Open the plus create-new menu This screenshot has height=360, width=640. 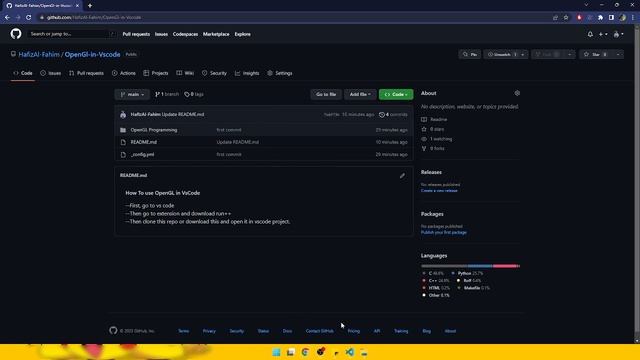[x=602, y=34]
